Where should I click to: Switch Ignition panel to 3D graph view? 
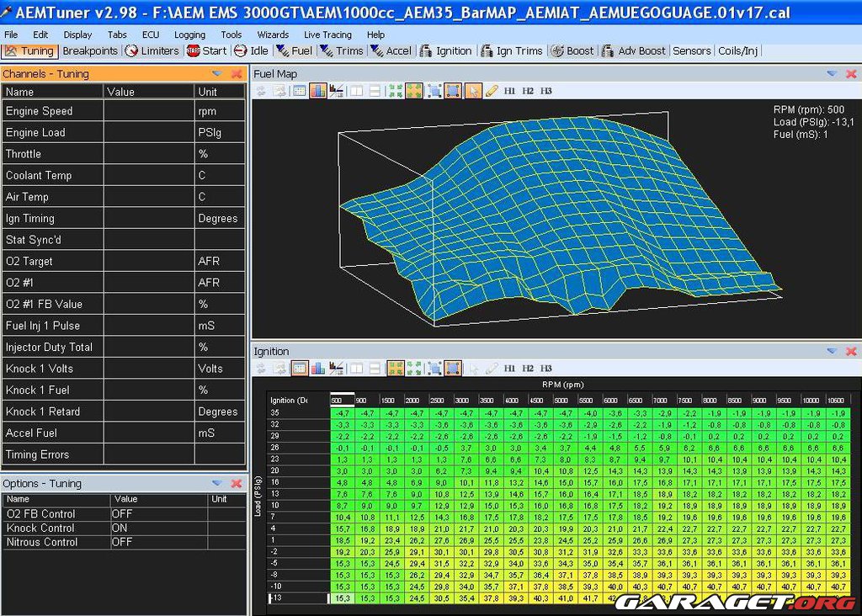click(x=317, y=369)
